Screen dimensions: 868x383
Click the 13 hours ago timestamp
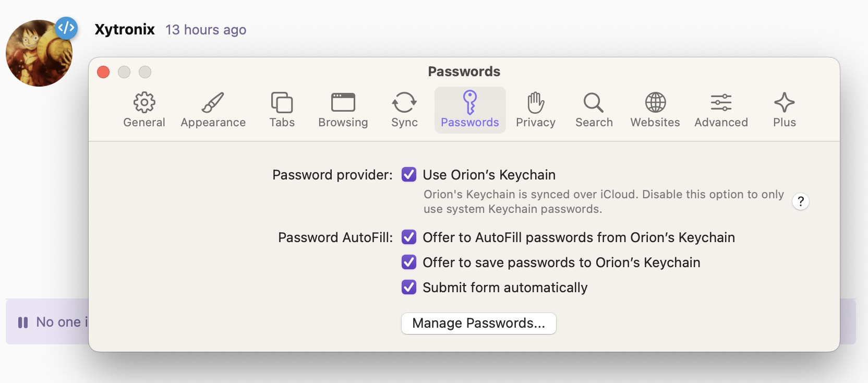(x=206, y=30)
